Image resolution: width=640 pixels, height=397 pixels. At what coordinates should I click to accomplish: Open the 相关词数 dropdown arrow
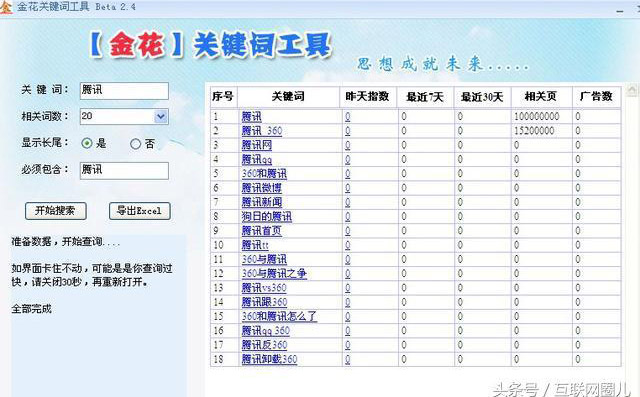[x=161, y=117]
